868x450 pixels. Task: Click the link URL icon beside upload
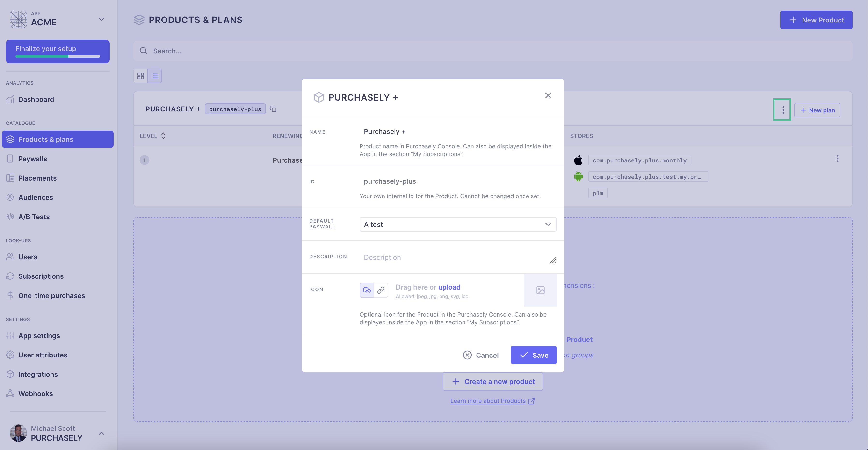(381, 290)
